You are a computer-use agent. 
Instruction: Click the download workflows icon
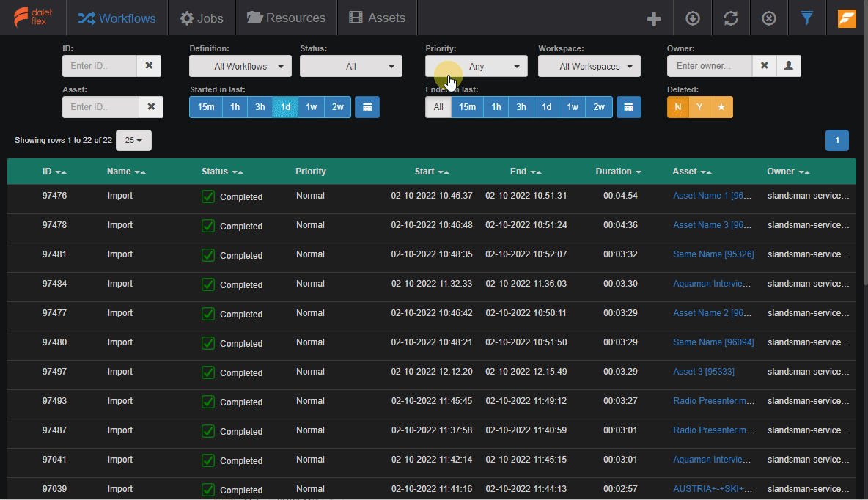tap(692, 18)
